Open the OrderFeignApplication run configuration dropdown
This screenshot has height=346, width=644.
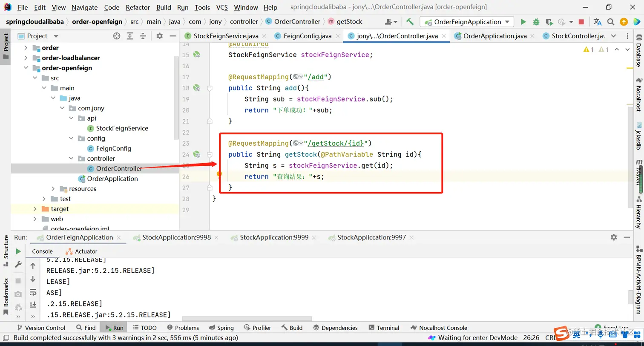pyautogui.click(x=467, y=22)
